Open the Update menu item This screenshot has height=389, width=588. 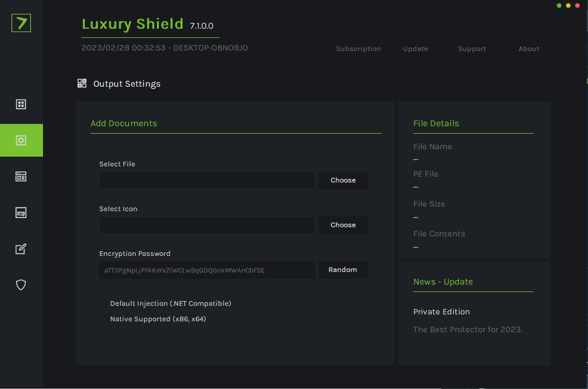click(x=415, y=49)
